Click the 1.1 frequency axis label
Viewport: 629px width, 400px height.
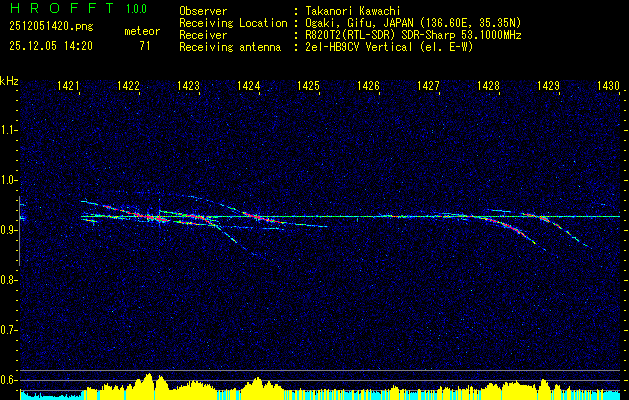[x=8, y=130]
